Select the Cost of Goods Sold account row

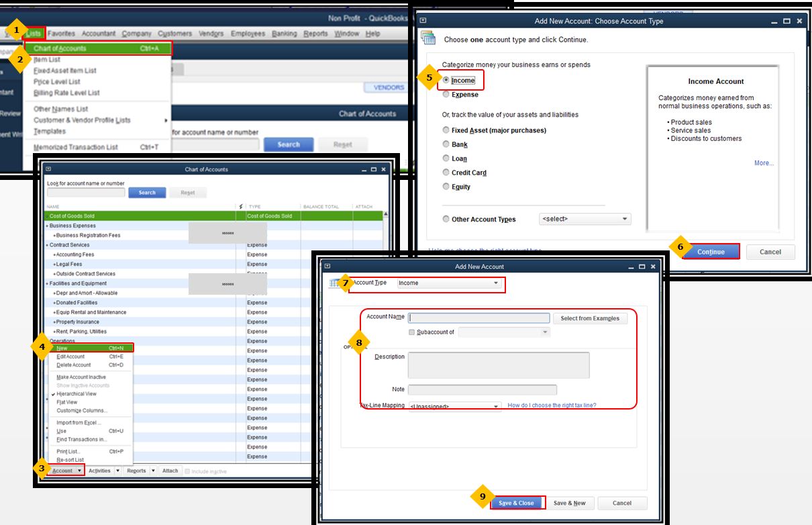(213, 216)
